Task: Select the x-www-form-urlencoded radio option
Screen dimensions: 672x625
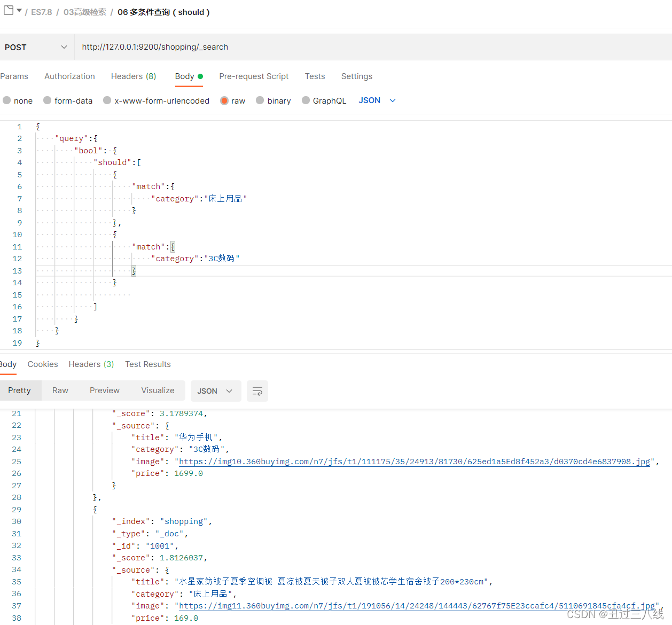Action: pos(107,100)
